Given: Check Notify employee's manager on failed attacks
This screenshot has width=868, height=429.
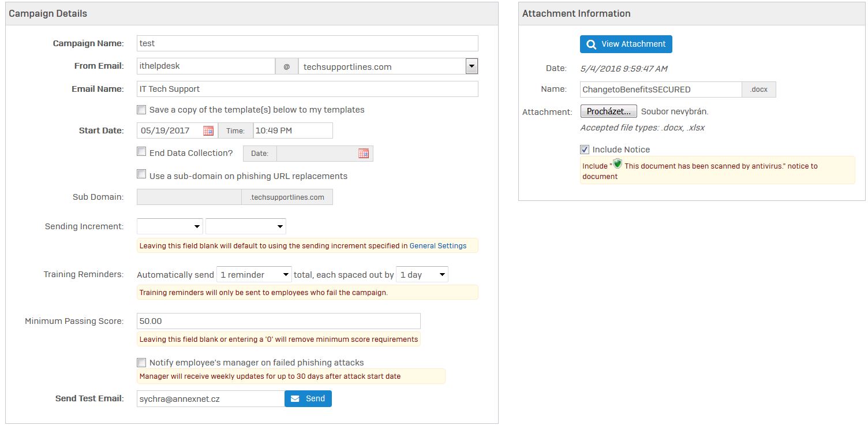Looking at the screenshot, I should point(141,363).
